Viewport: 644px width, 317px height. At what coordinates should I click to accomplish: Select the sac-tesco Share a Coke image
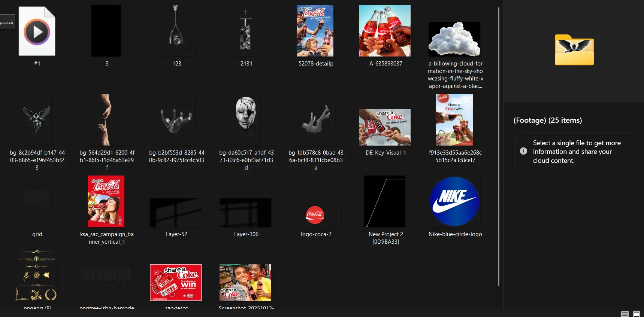coord(176,283)
